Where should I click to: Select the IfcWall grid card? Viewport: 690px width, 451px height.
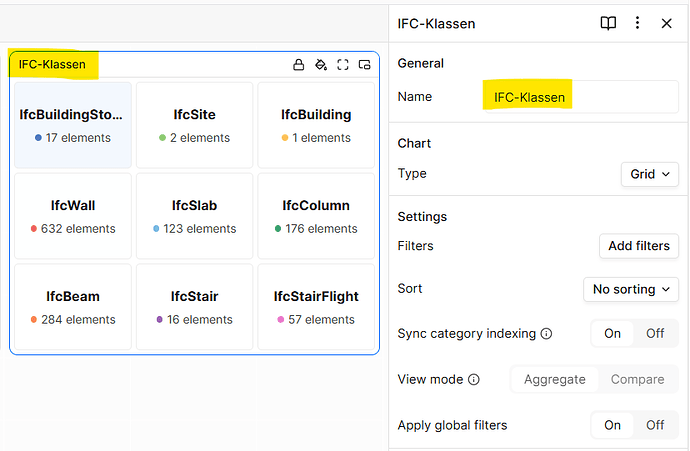73,216
